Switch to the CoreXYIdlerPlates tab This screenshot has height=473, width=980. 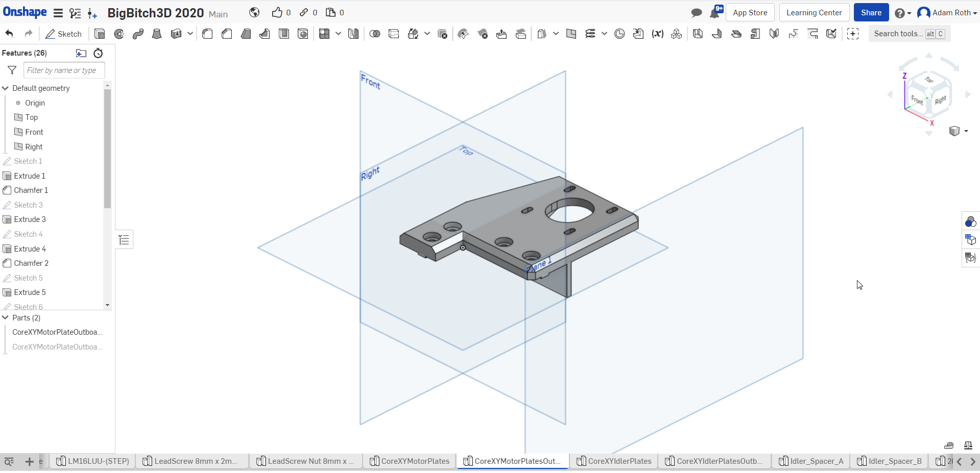pyautogui.click(x=613, y=461)
